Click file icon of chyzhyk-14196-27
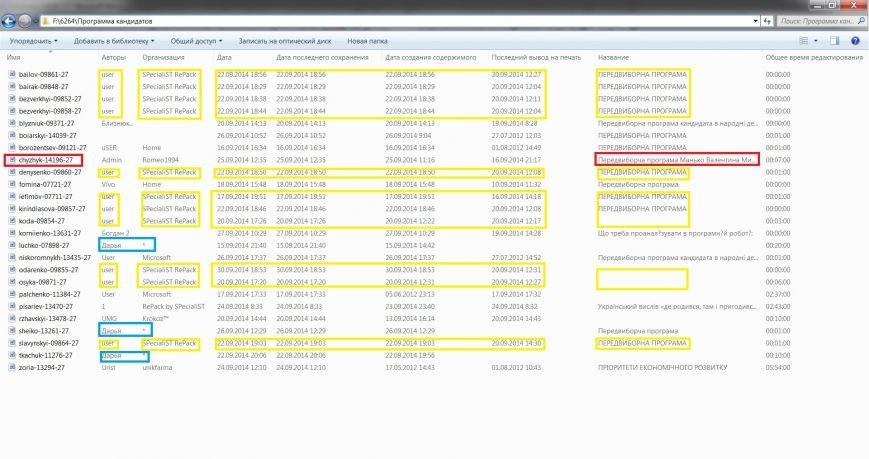The height and width of the screenshot is (459, 869). point(12,160)
